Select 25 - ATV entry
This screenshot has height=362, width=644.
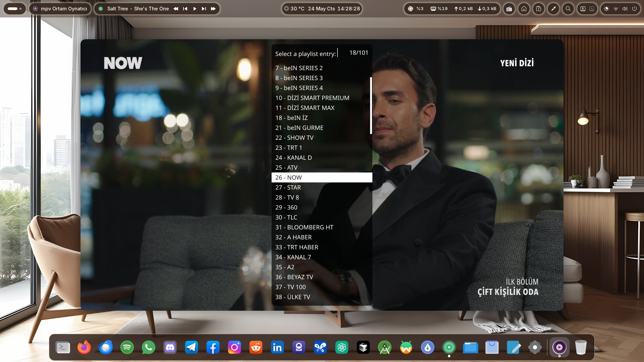(322, 168)
